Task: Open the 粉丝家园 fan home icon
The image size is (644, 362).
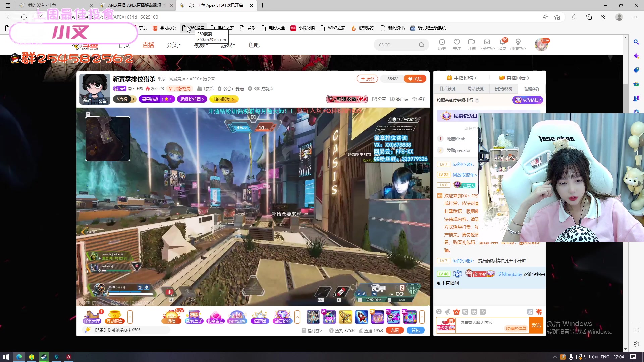Action: (237, 317)
